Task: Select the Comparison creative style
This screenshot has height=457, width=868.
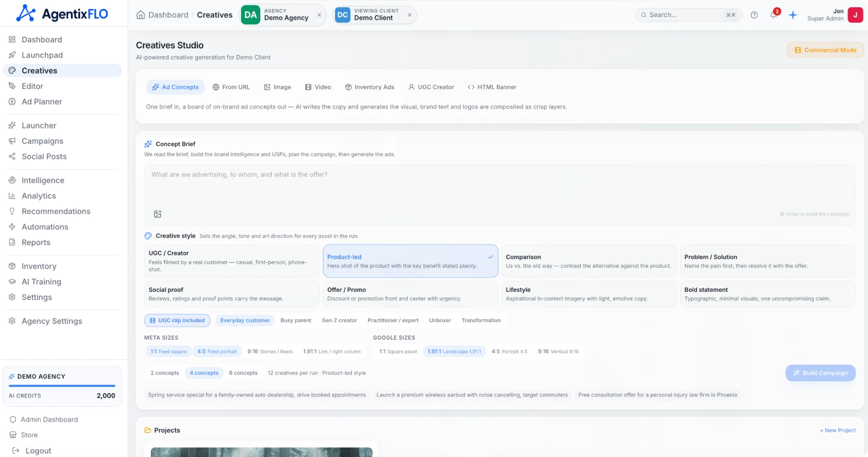Action: point(589,261)
